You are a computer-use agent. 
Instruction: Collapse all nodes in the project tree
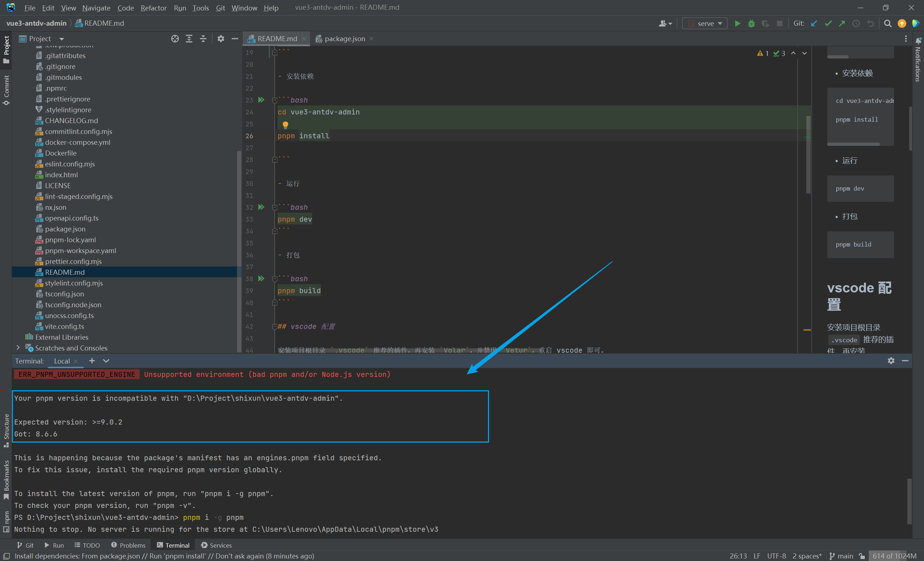[203, 39]
